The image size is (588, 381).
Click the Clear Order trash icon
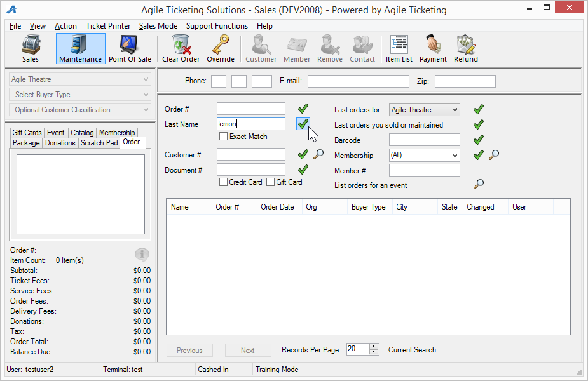pyautogui.click(x=181, y=49)
